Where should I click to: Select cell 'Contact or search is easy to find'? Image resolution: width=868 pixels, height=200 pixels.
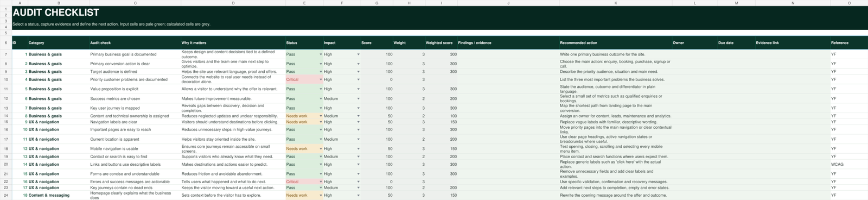[x=135, y=157]
